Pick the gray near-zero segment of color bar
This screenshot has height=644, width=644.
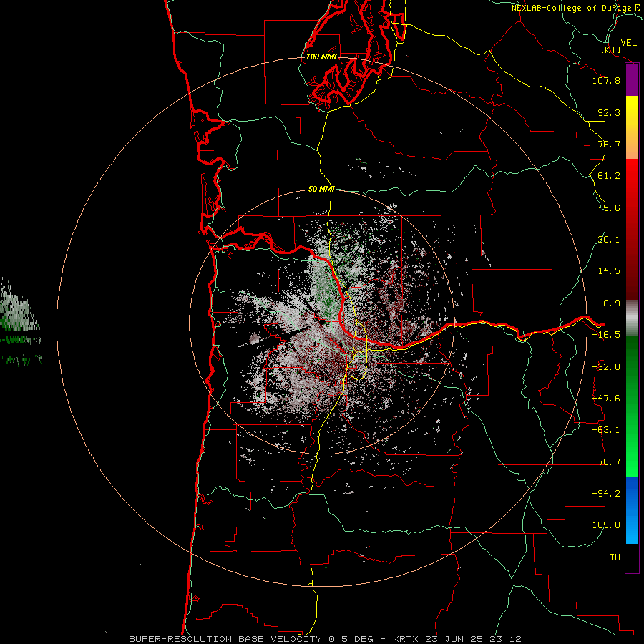632,318
